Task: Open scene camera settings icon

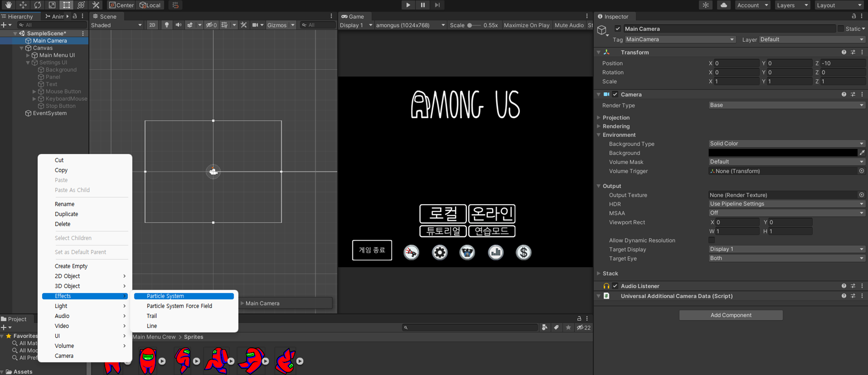Action: coord(255,25)
